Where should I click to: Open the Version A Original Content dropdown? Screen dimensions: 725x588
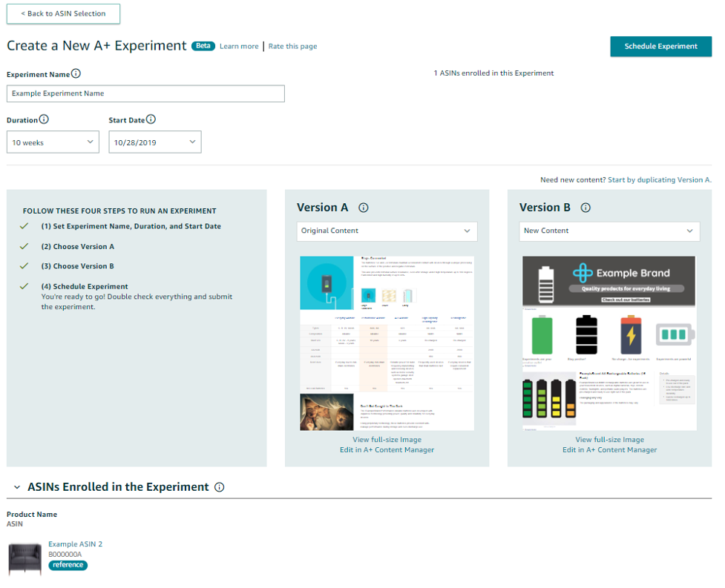[x=387, y=231]
